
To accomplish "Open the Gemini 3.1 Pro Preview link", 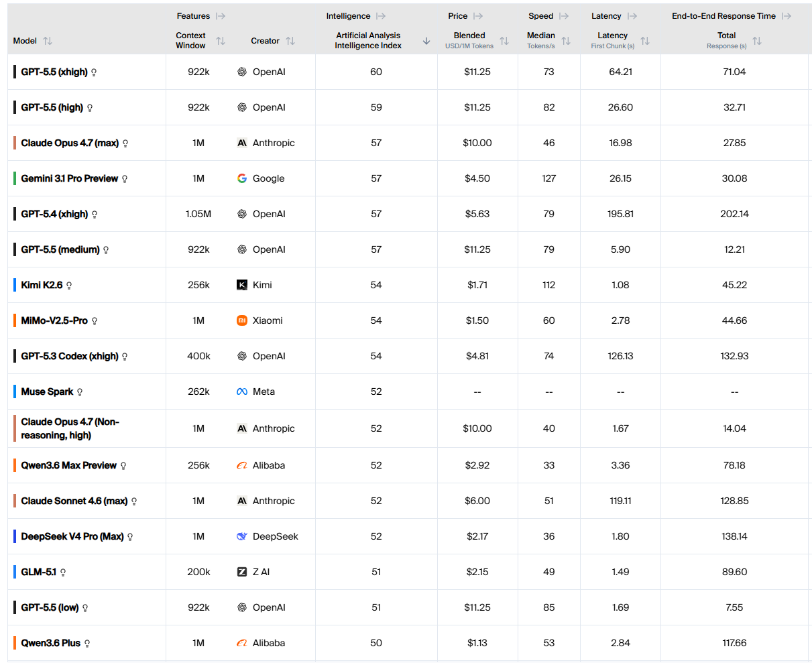I will 70,178.
